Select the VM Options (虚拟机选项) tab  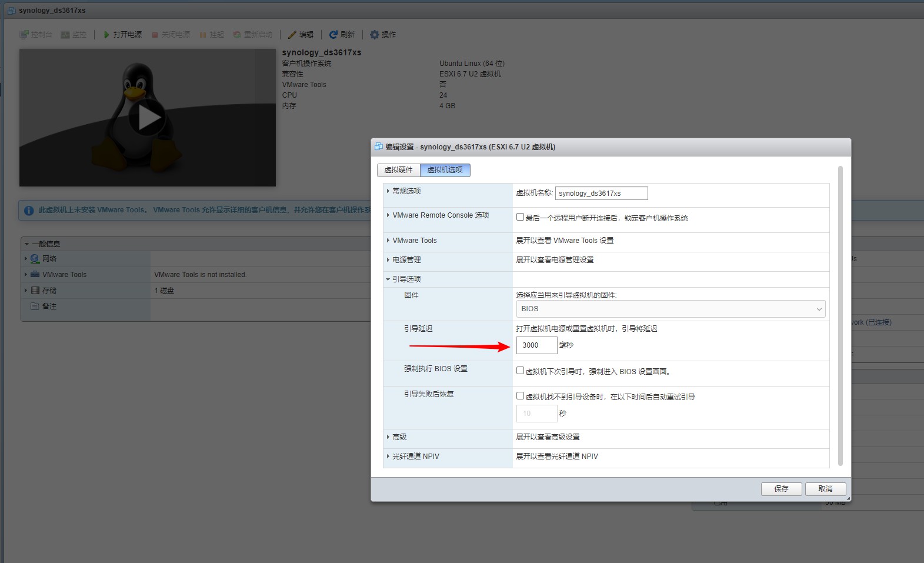pyautogui.click(x=445, y=170)
